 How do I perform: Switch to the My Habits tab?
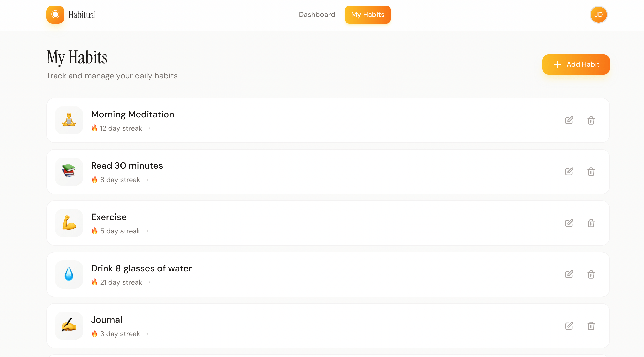(368, 14)
